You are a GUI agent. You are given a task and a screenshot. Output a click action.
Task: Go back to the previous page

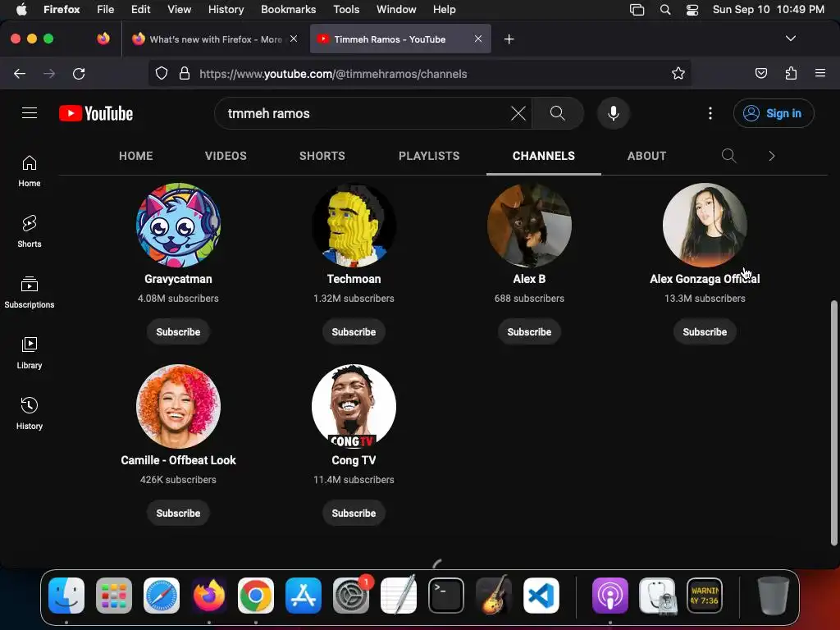(x=20, y=73)
